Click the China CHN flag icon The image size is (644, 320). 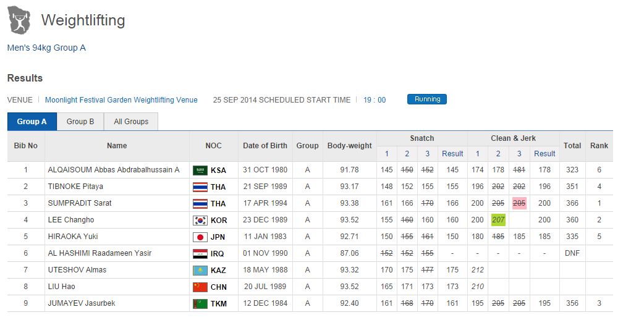pyautogui.click(x=200, y=287)
